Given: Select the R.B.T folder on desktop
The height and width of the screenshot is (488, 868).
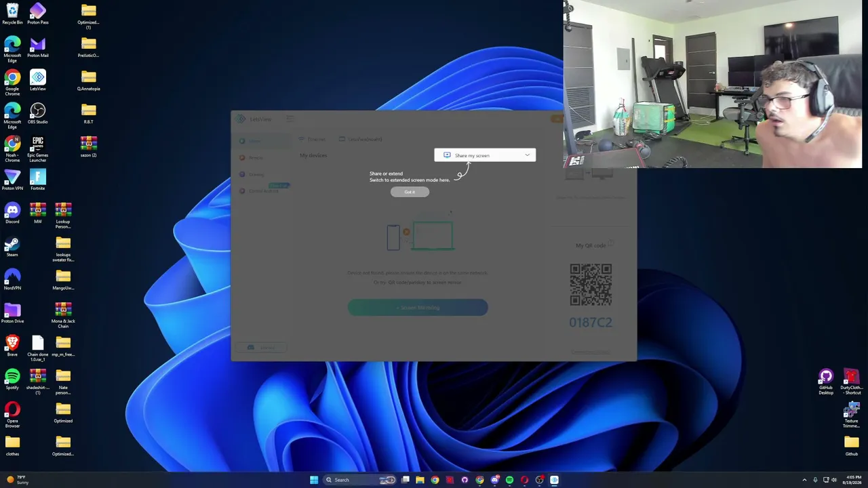Looking at the screenshot, I should click(89, 114).
